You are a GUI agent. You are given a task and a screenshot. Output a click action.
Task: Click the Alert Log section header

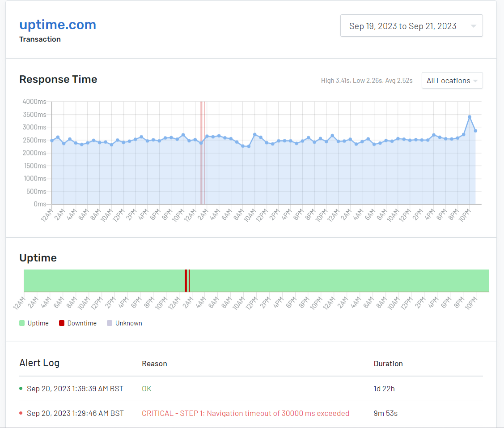click(39, 363)
